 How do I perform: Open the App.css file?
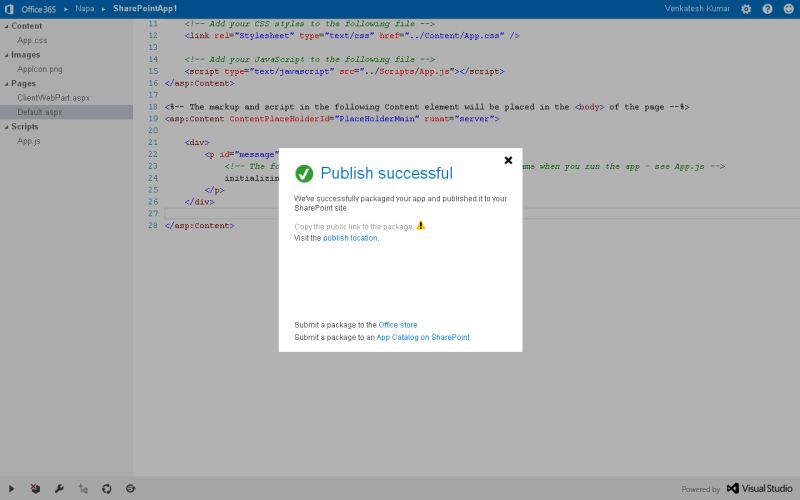click(32, 40)
